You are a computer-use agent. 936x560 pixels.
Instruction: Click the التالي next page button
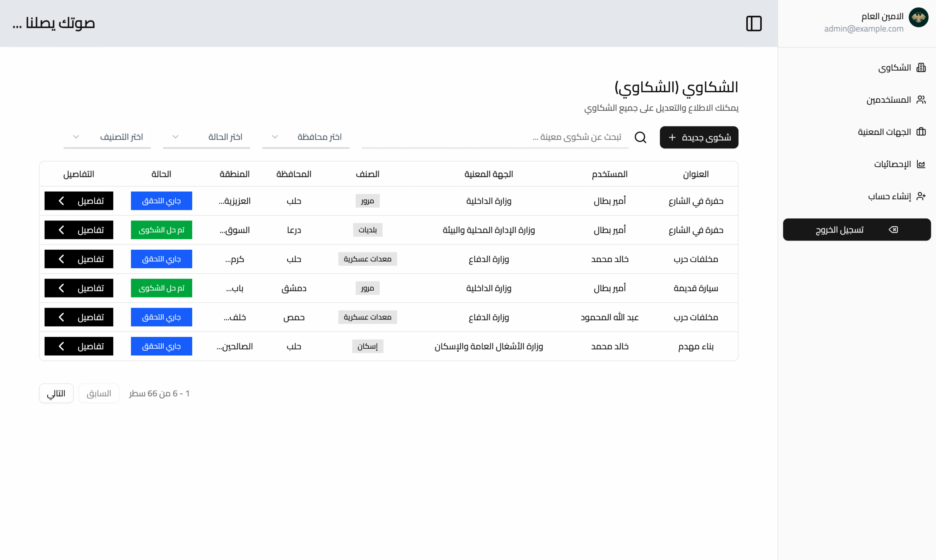point(56,393)
